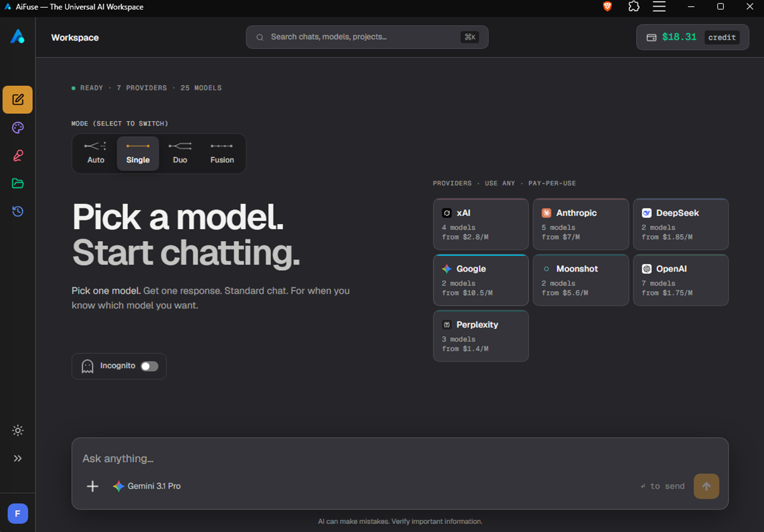Open the microphone voice tool icon

[17, 156]
